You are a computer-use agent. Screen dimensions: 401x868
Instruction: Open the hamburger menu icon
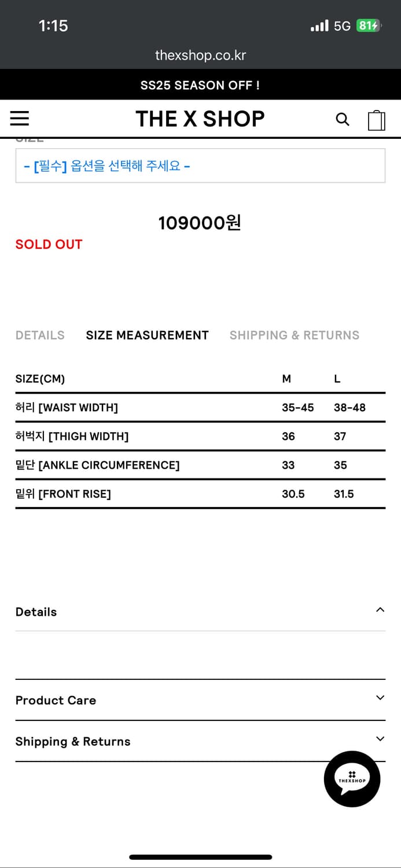(20, 119)
